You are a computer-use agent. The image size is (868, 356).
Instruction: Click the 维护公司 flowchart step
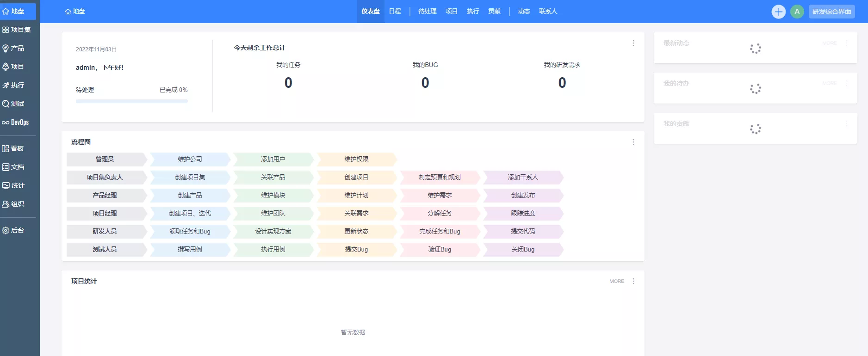coord(190,159)
